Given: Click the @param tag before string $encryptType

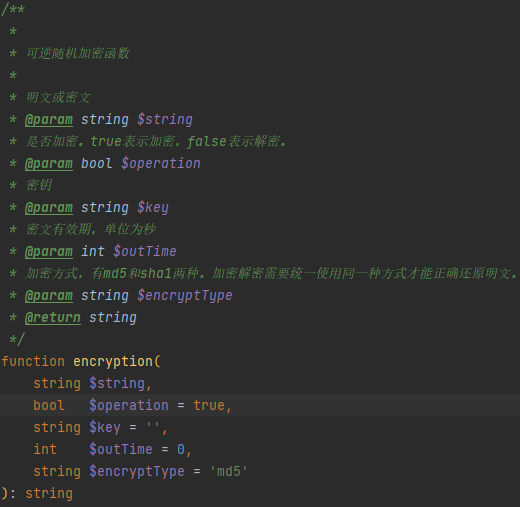Looking at the screenshot, I should [49, 296].
